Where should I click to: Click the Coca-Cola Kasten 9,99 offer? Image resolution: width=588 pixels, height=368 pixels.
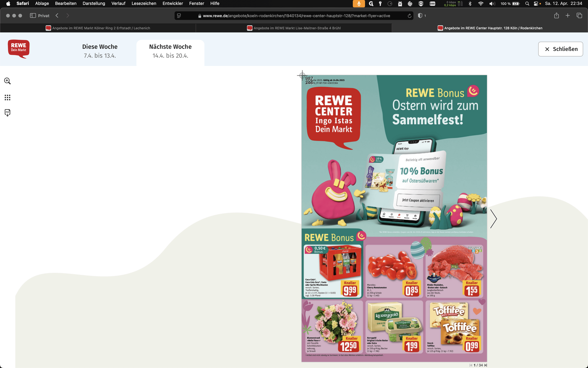coord(332,271)
